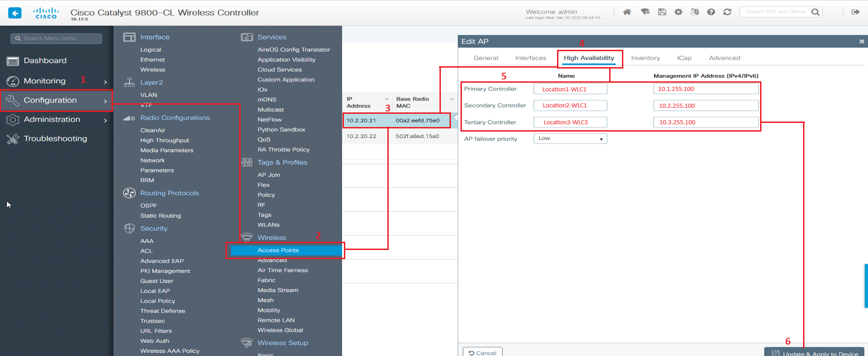
Task: Click the Configuration wrench icon
Action: tap(13, 101)
